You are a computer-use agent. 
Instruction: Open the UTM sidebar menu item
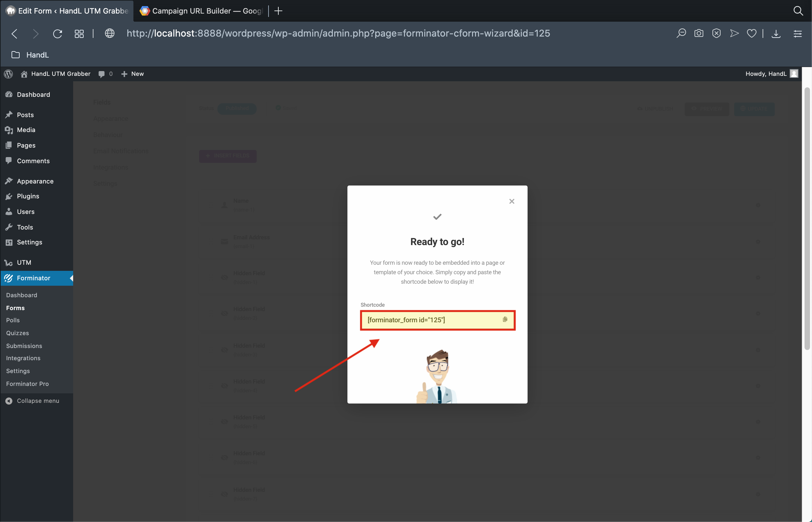(24, 262)
